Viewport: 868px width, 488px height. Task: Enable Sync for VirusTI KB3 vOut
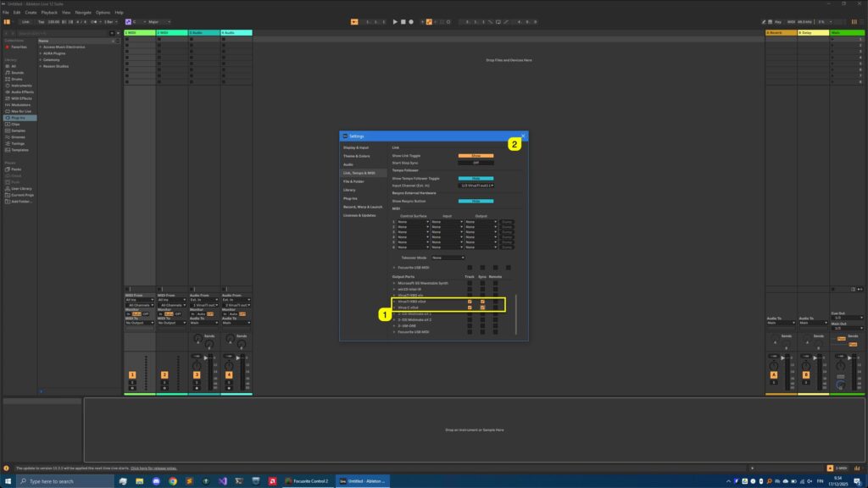point(481,302)
